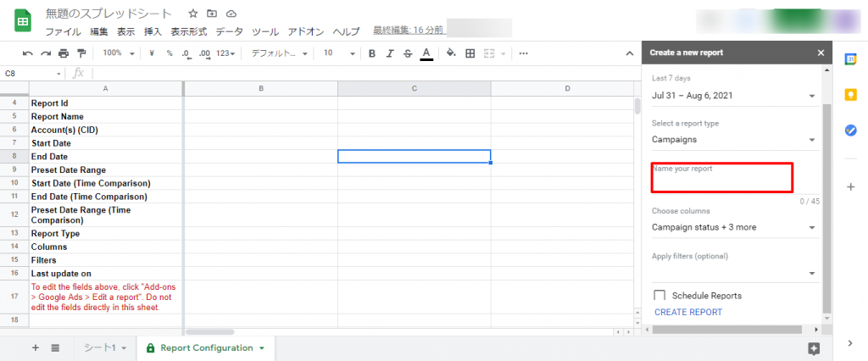Open the アドオン menu
The height and width of the screenshot is (361, 868).
(x=306, y=31)
